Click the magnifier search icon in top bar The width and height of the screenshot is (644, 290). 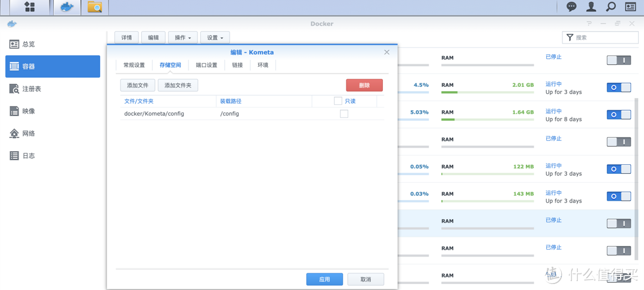[x=611, y=7]
